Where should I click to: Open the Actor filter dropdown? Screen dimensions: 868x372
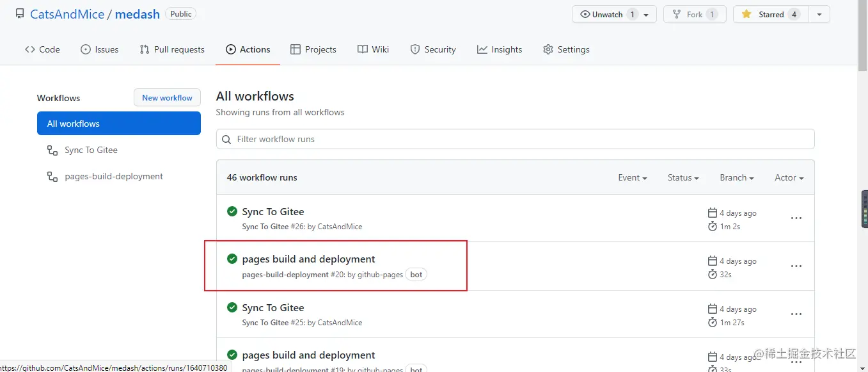click(x=789, y=177)
